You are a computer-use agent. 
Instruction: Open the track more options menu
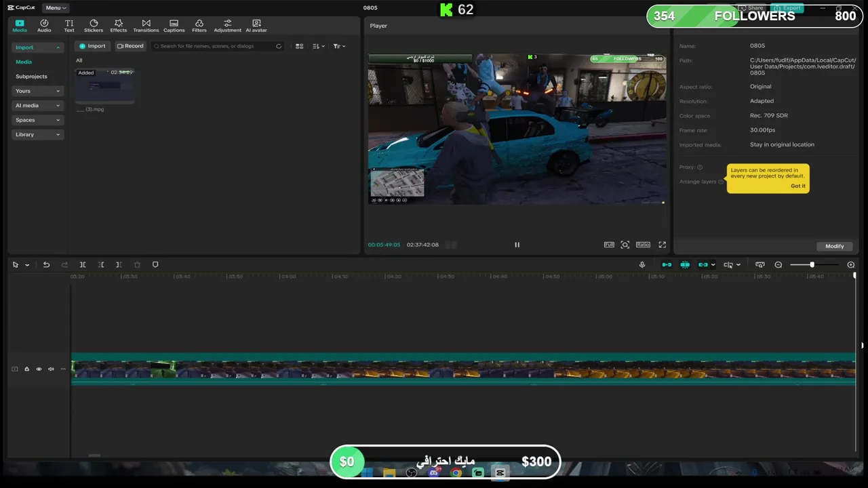click(63, 369)
